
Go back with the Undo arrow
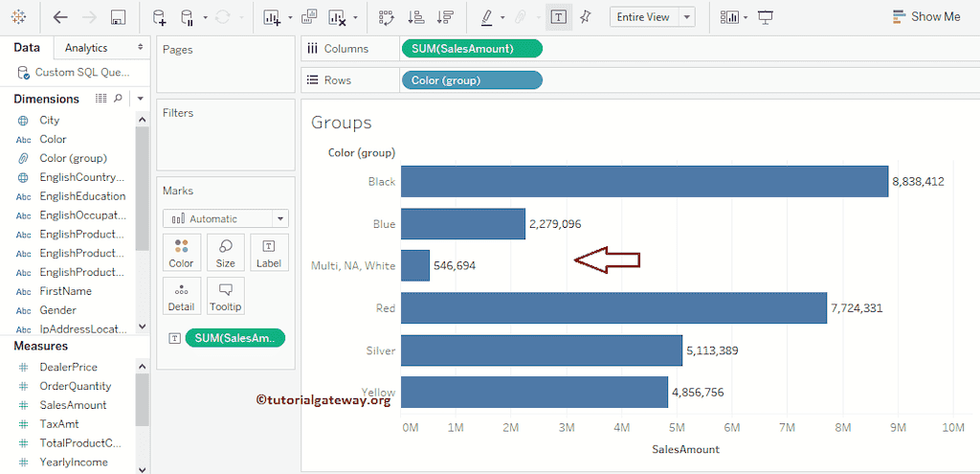(x=60, y=17)
